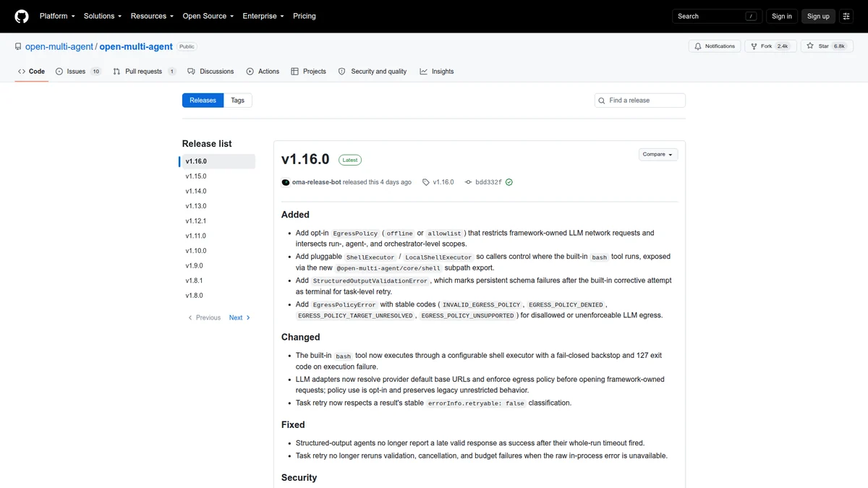Switch to the Pull requests tab

coord(145,72)
